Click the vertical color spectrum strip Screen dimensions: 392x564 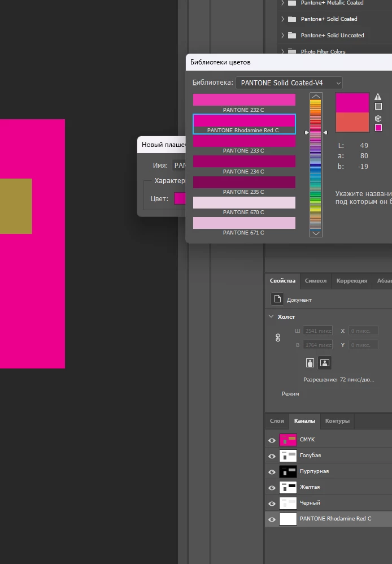(x=315, y=165)
